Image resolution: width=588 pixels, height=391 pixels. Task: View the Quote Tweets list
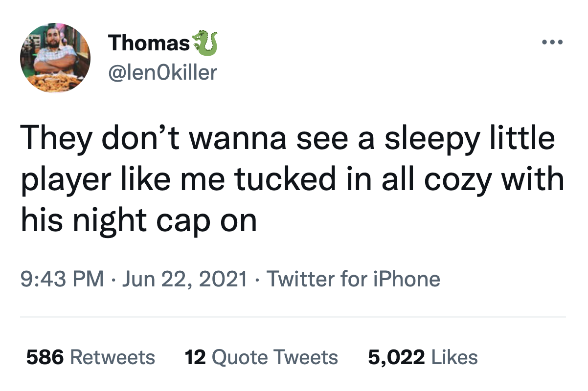(274, 357)
